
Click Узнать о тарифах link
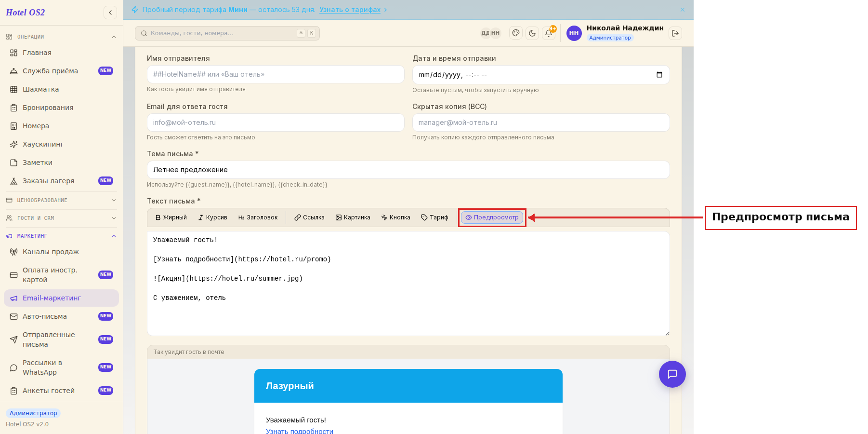click(350, 10)
